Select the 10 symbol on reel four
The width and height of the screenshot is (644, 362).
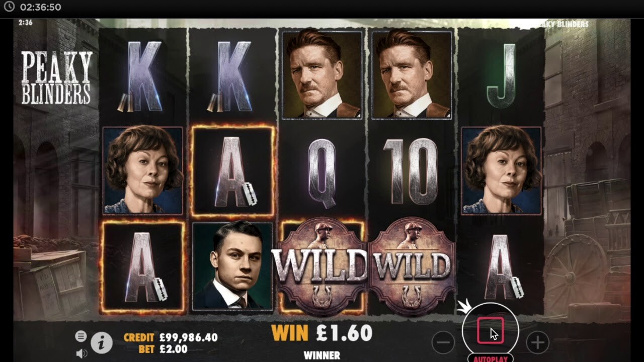[411, 171]
